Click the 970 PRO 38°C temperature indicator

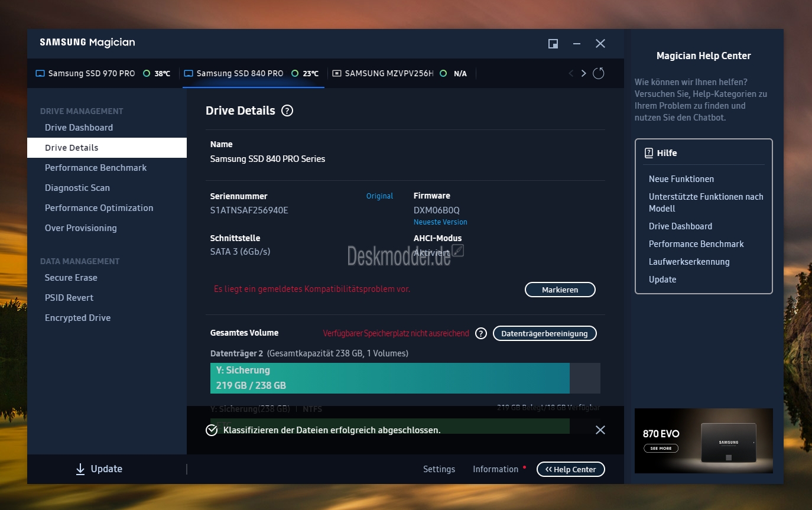click(x=157, y=73)
